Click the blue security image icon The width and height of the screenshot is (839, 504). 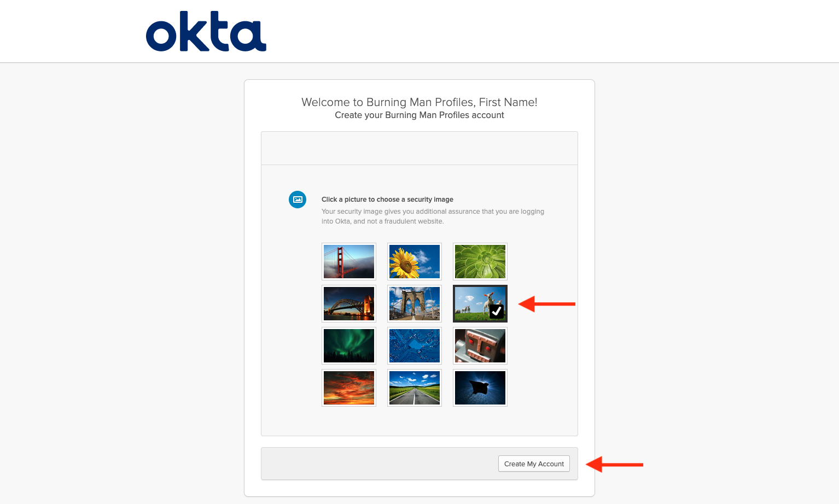298,200
